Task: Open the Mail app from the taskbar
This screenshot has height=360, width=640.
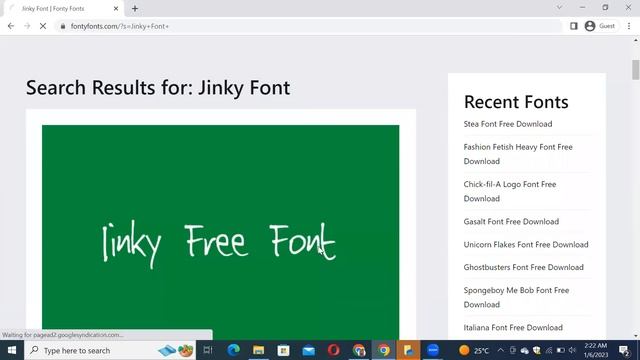Action: point(309,350)
